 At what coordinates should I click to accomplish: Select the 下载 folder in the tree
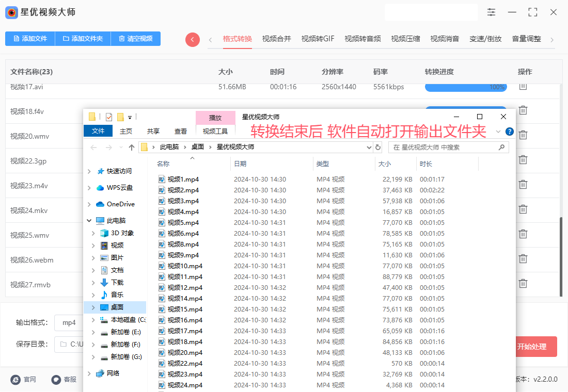click(x=113, y=283)
